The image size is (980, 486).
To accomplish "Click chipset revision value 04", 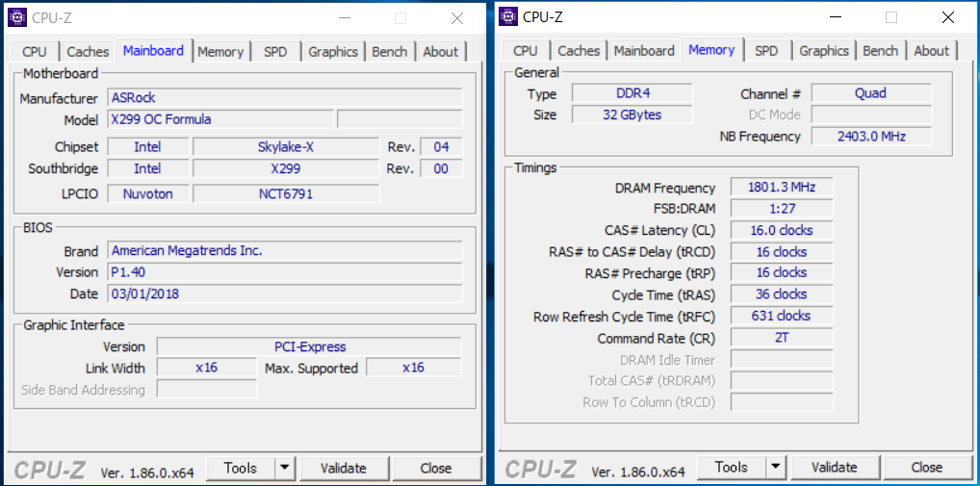I will tap(441, 147).
